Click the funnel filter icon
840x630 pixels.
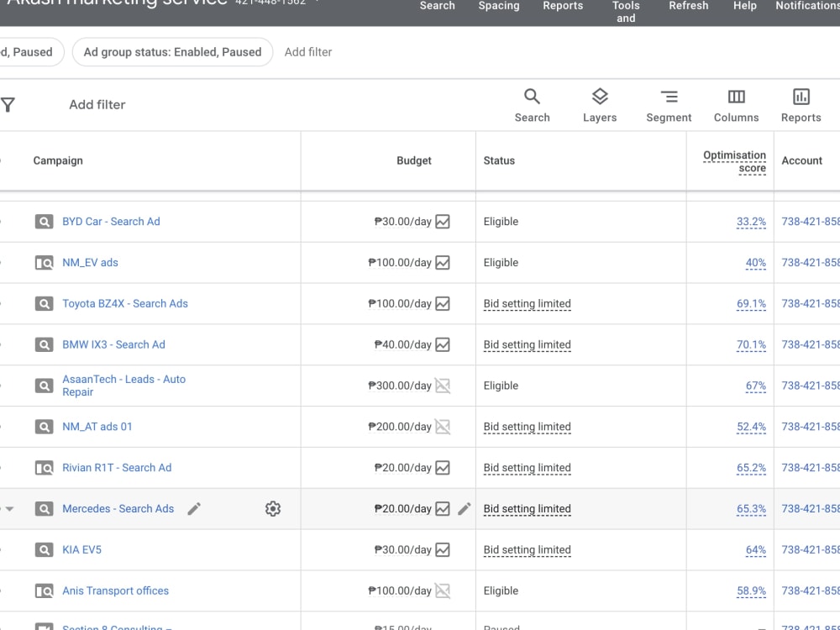pos(8,104)
